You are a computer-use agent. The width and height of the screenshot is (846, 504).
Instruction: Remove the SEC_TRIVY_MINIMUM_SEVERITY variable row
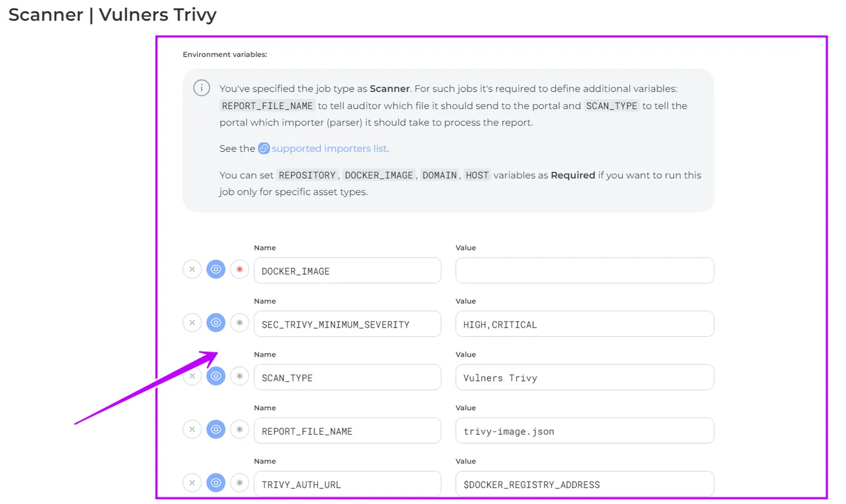tap(192, 323)
